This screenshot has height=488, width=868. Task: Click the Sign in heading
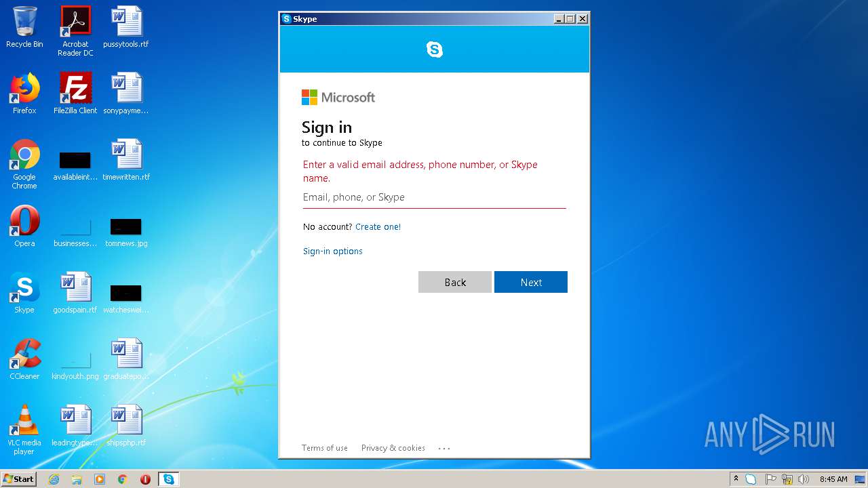tap(327, 127)
